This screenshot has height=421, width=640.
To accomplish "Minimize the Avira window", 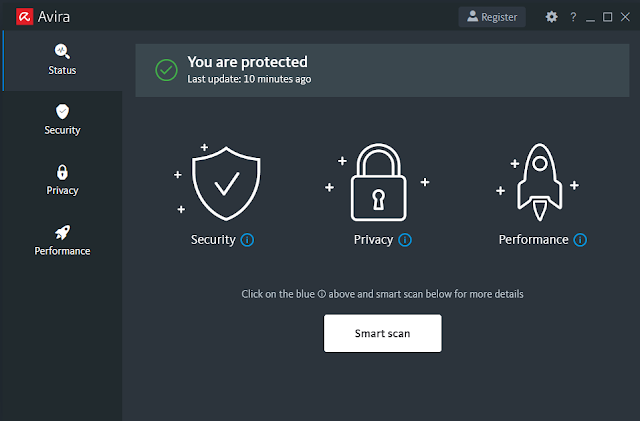I will click(590, 17).
